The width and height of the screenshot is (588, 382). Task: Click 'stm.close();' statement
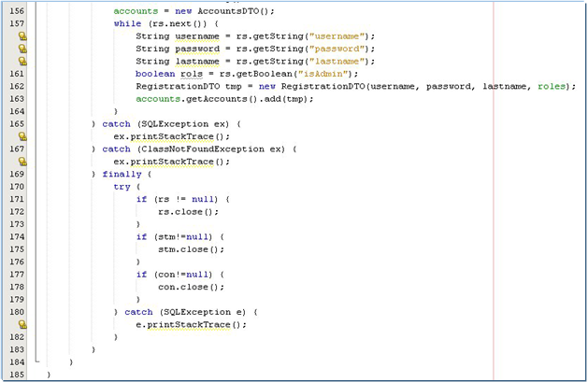click(192, 249)
